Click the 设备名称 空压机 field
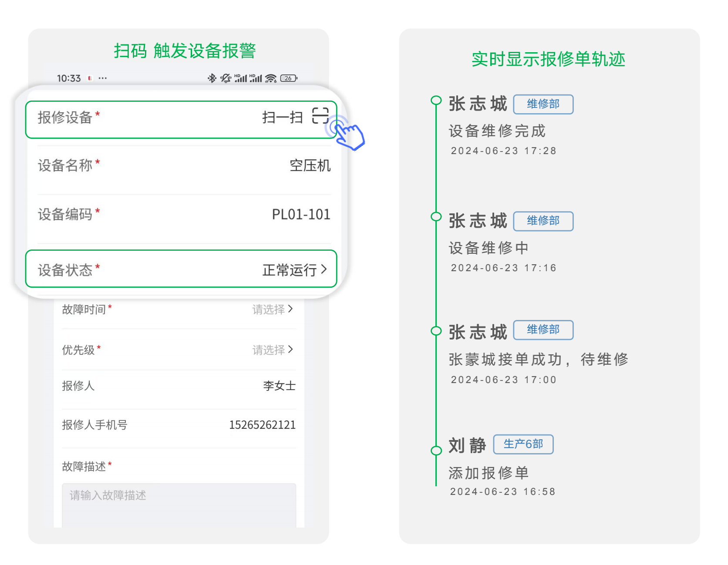The height and width of the screenshot is (565, 728). click(310, 165)
